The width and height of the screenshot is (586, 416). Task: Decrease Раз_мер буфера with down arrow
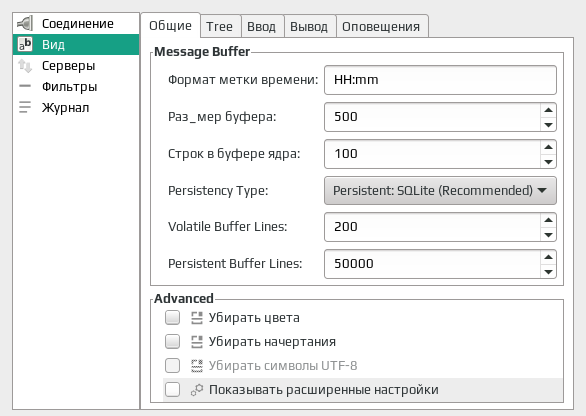548,124
